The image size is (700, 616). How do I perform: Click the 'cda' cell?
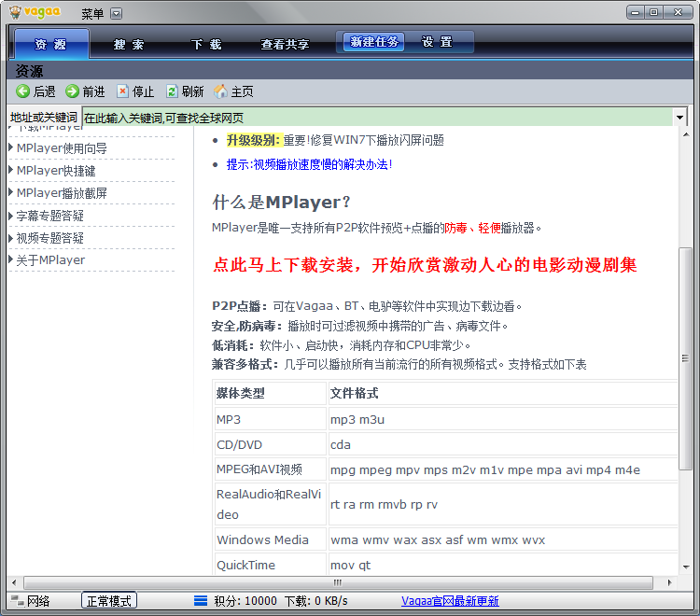(x=503, y=444)
